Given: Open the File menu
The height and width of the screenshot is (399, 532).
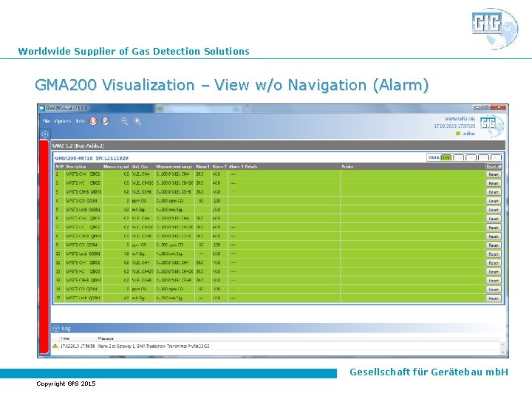Looking at the screenshot, I should [x=46, y=121].
